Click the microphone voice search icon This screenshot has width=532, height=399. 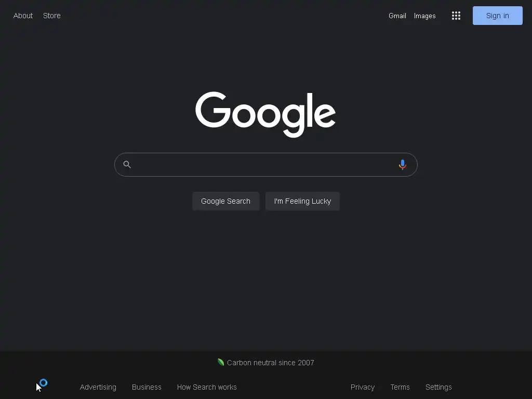tap(403, 165)
